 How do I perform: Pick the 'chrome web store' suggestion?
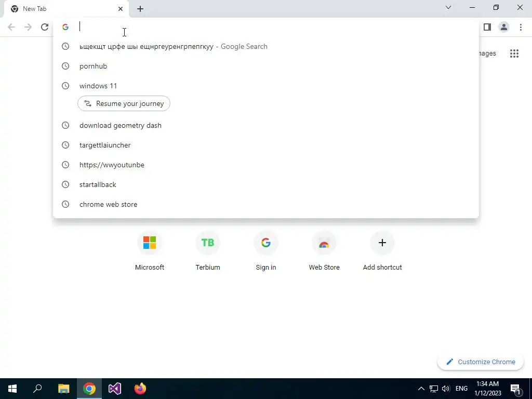point(266,204)
